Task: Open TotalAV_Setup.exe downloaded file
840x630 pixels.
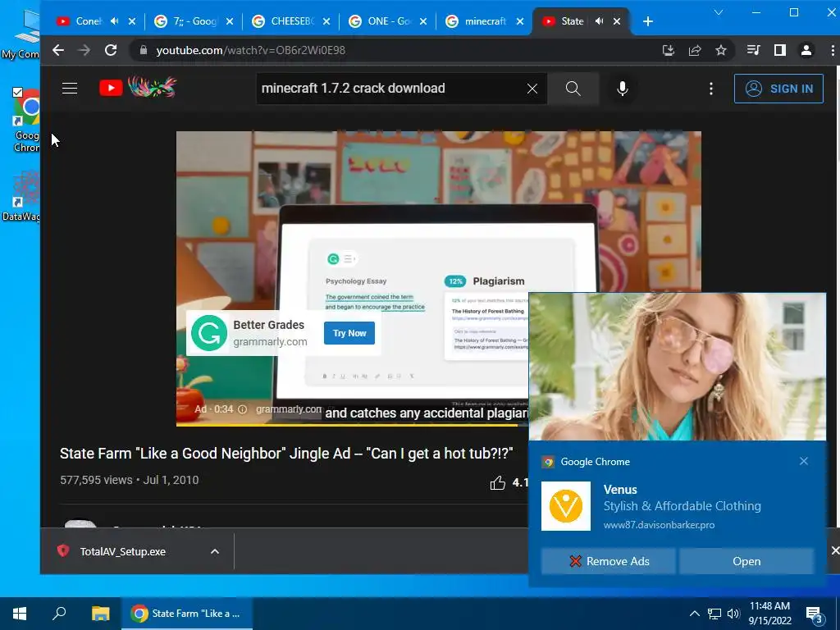Action: tap(123, 551)
